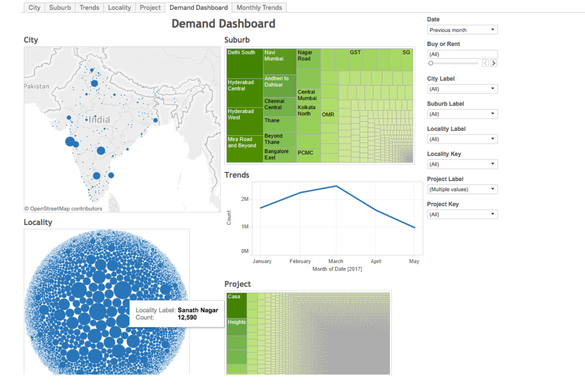Viewport: 585px width, 392px height.
Task: Click the Month of Date [2017] axis title
Action: coord(337,269)
